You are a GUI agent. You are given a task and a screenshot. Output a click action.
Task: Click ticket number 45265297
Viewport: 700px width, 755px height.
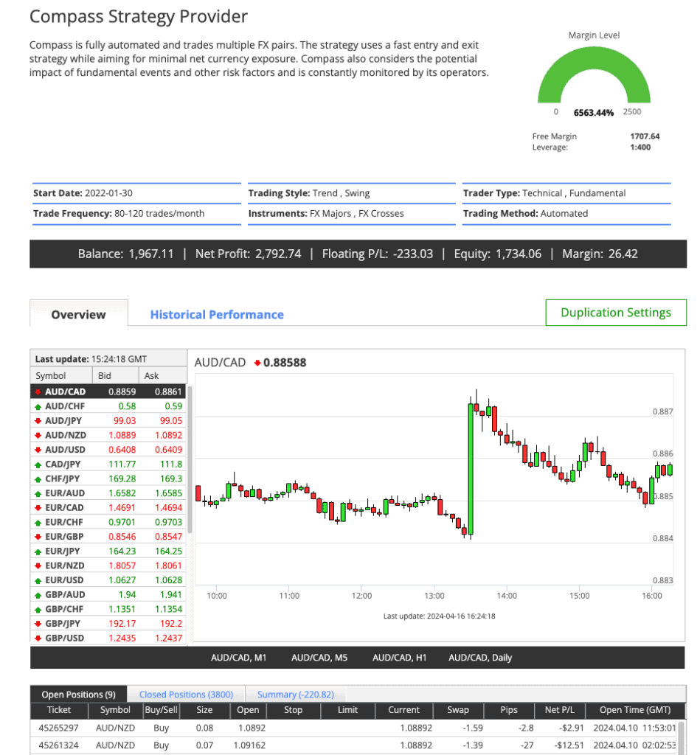click(58, 728)
